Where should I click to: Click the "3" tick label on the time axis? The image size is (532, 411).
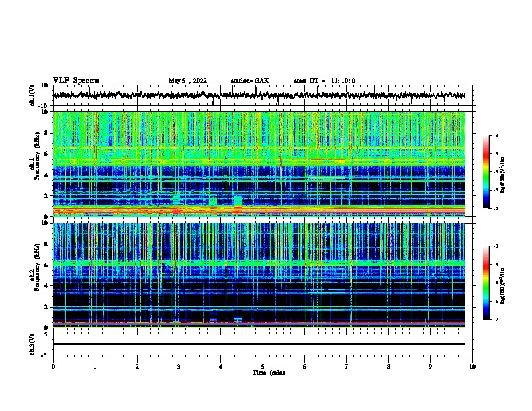point(179,367)
